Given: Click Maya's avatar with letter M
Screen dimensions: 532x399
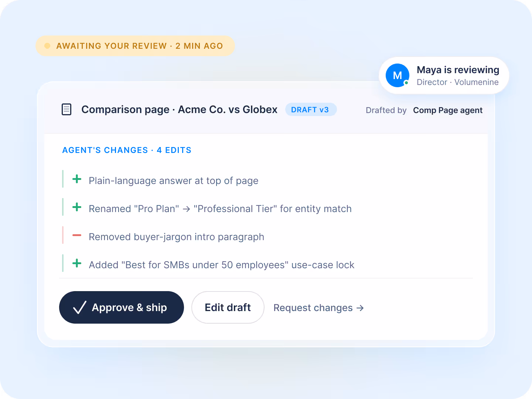Looking at the screenshot, I should point(398,75).
